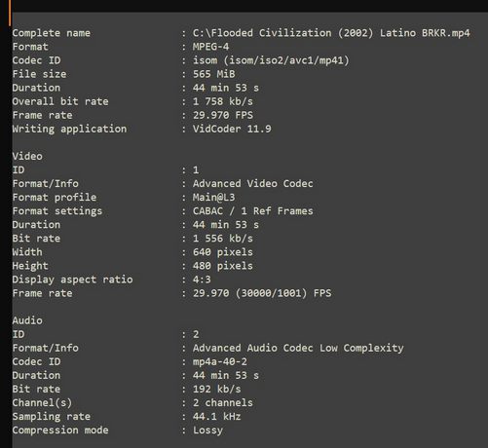The width and height of the screenshot is (488, 448).
Task: Click the Advanced Audio Codec Low Complexity text
Action: (298, 348)
